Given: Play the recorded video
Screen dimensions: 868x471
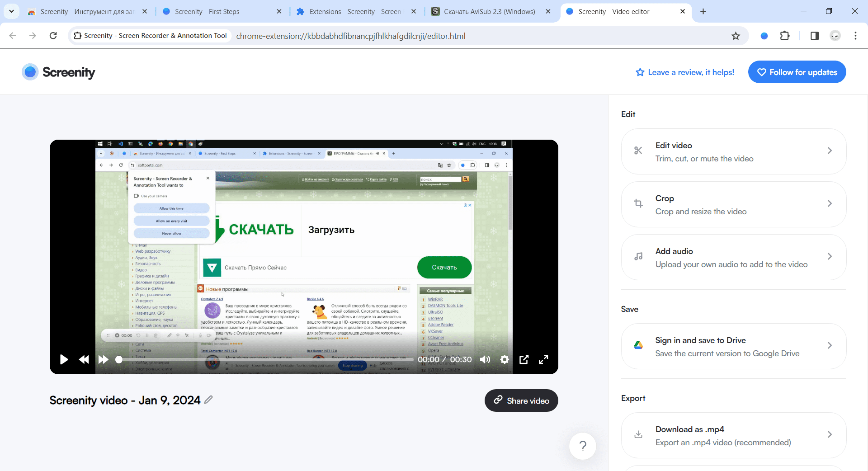Looking at the screenshot, I should (x=64, y=359).
